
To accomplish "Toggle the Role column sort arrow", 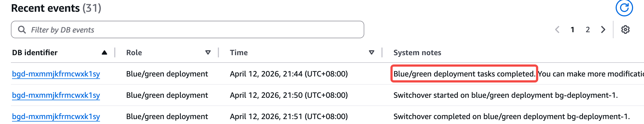I will pyautogui.click(x=208, y=52).
